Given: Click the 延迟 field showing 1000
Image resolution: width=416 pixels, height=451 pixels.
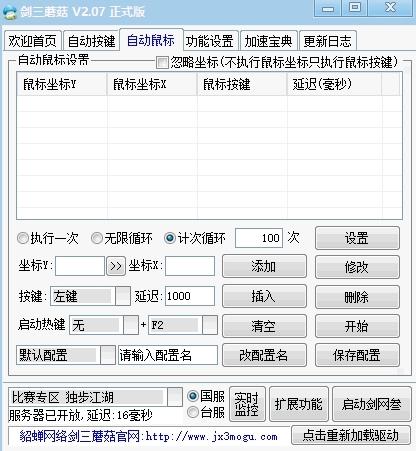Looking at the screenshot, I should (x=190, y=296).
